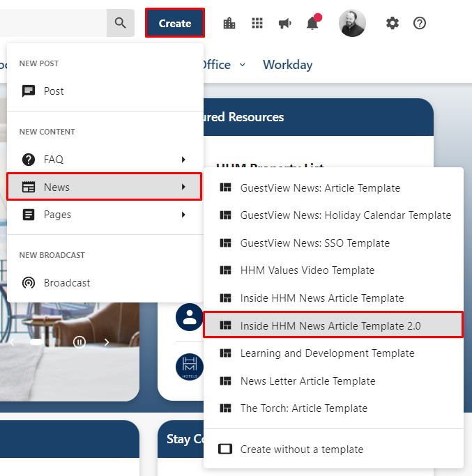Select Broadcast under New Broadcast
This screenshot has height=476, width=472.
point(105,283)
